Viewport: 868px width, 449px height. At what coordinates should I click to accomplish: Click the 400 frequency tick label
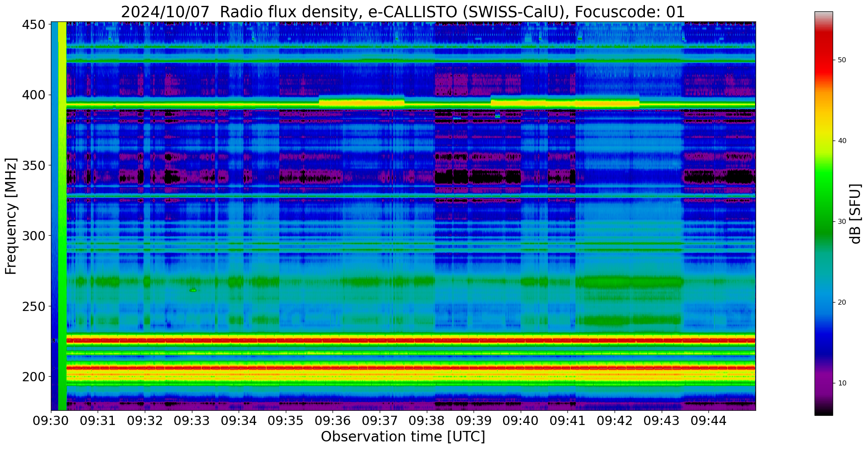[33, 95]
